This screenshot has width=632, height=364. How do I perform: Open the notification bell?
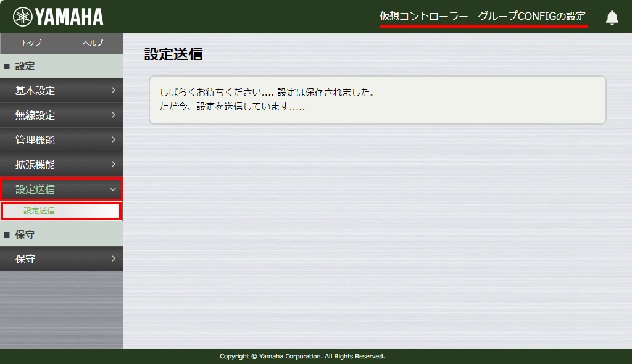612,18
